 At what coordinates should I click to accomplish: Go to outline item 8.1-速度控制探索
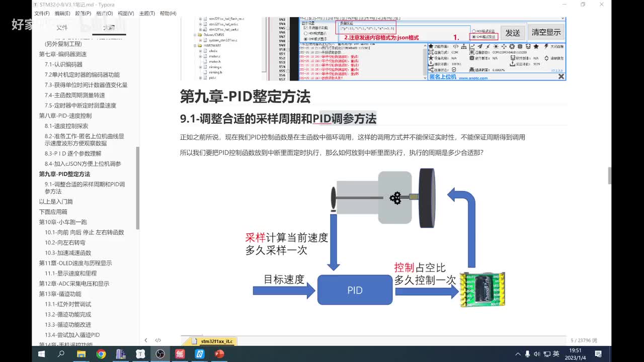point(66,126)
